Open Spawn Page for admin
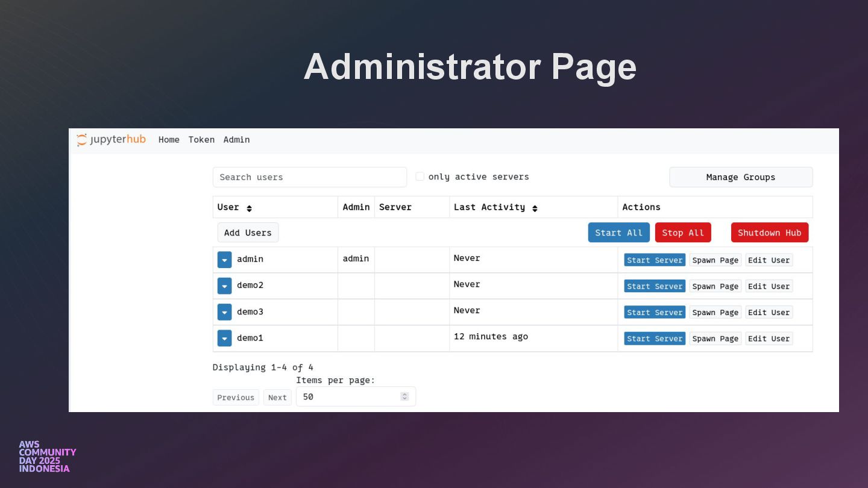 715,260
